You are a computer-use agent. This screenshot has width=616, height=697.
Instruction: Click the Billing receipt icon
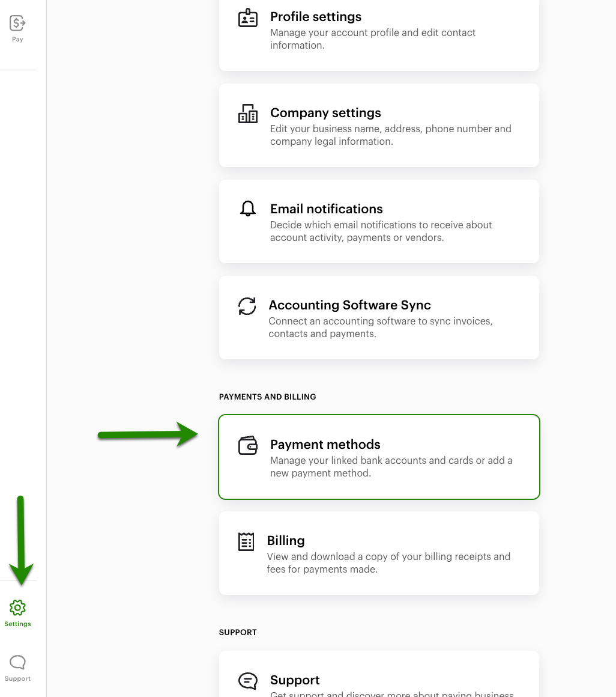tap(246, 541)
